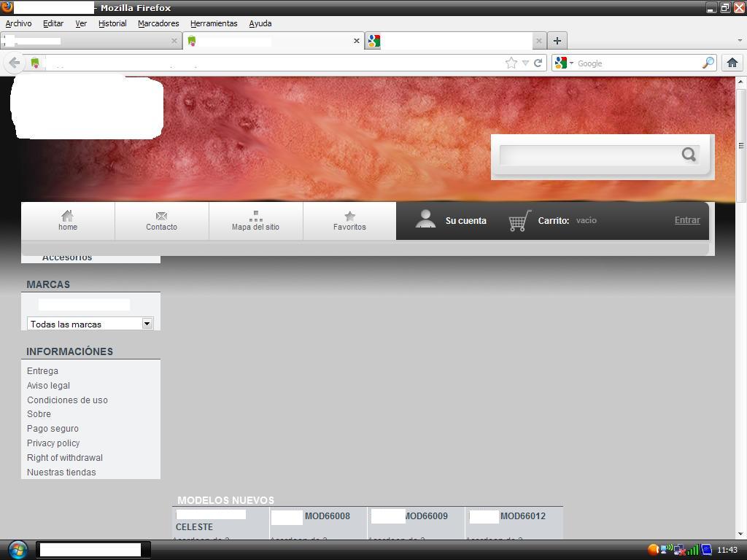Open the Editar menu
The width and height of the screenshot is (747, 560).
(53, 23)
